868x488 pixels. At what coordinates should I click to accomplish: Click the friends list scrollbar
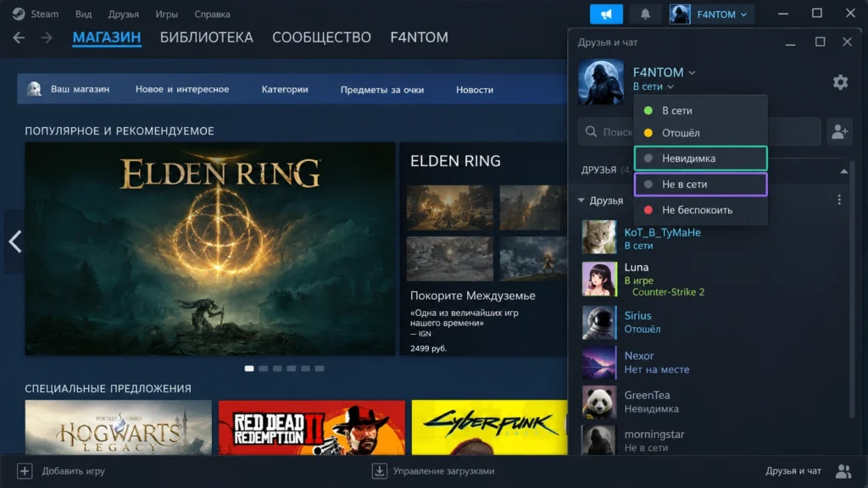[x=852, y=291]
